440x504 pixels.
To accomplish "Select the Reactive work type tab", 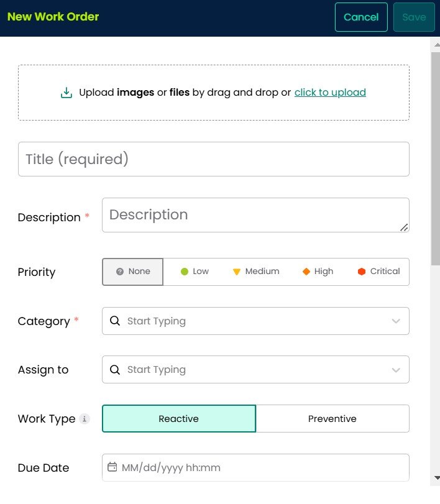I will (x=178, y=418).
